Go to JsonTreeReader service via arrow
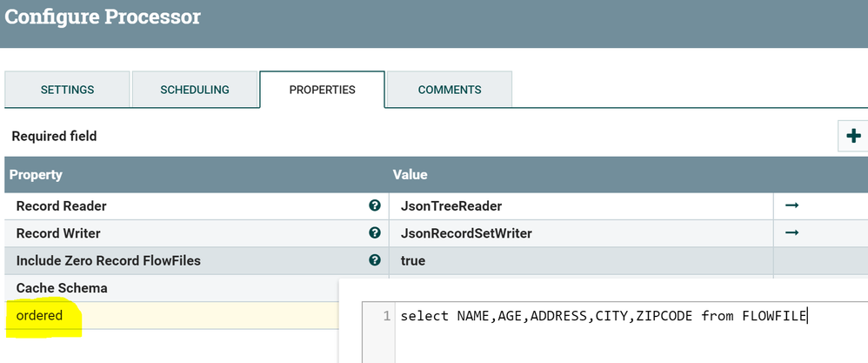Viewport: 868px width, 363px height. coord(791,206)
